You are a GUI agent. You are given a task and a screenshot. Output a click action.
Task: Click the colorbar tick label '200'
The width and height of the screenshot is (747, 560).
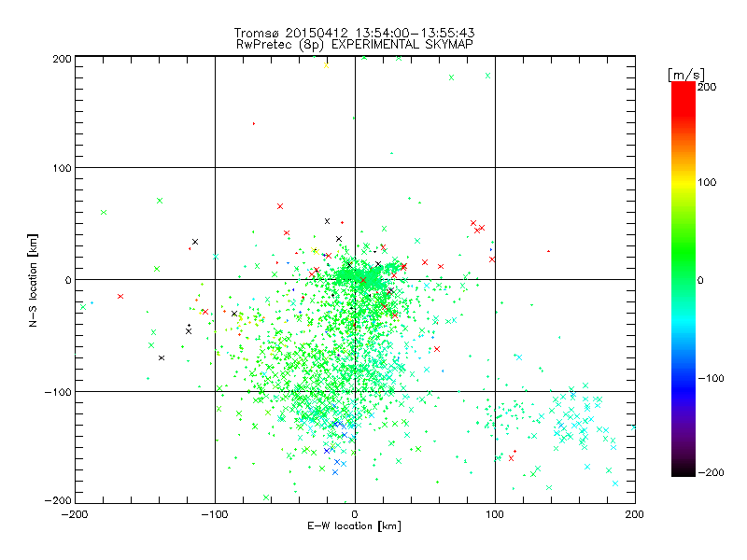(707, 87)
